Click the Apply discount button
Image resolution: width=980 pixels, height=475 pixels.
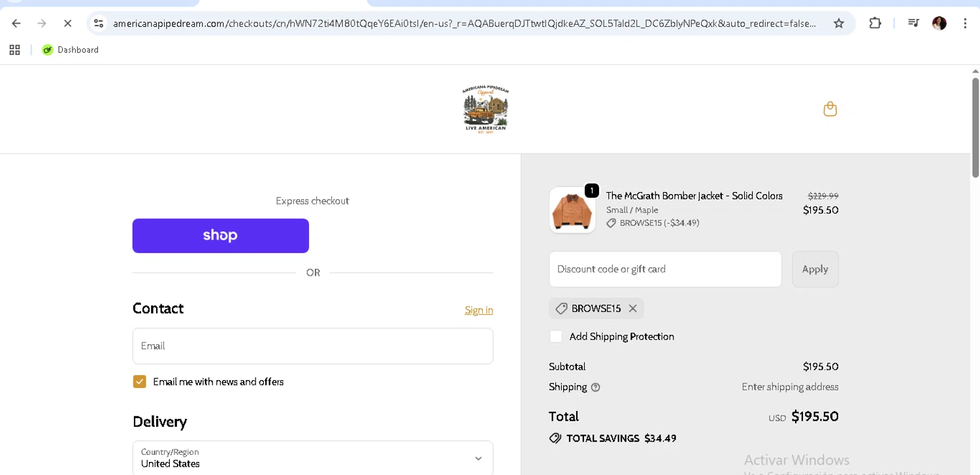[815, 269]
